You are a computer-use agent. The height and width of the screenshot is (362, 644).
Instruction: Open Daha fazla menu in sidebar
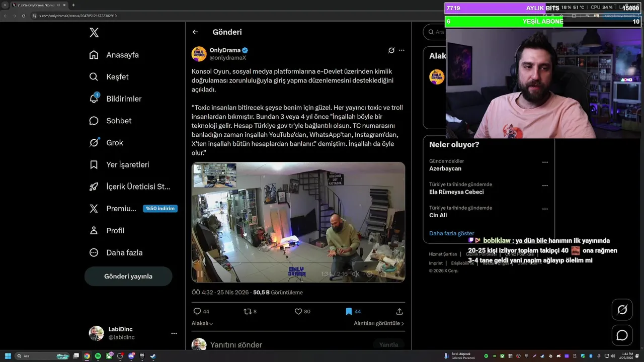pyautogui.click(x=116, y=253)
